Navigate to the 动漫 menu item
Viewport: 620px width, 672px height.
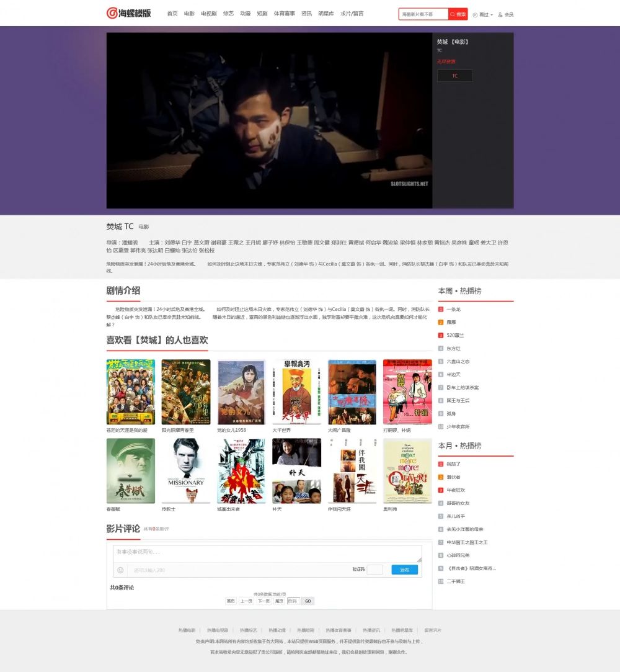tap(246, 14)
